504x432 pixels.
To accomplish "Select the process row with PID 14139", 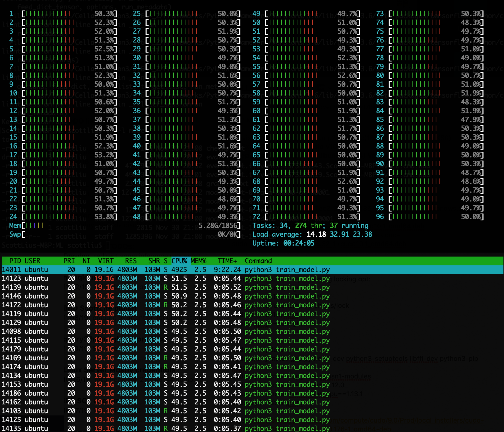I will click(x=252, y=287).
